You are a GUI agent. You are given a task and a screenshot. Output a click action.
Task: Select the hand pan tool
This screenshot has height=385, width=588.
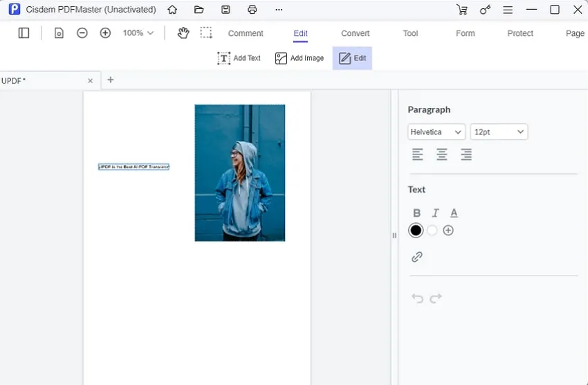pyautogui.click(x=183, y=33)
